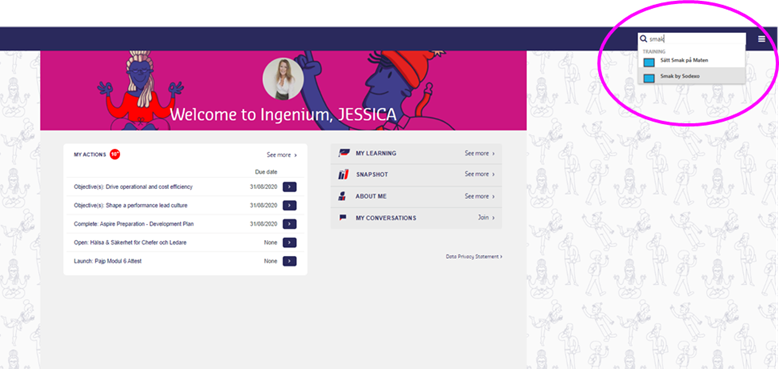Open the Data Privacy Statement link

click(474, 257)
